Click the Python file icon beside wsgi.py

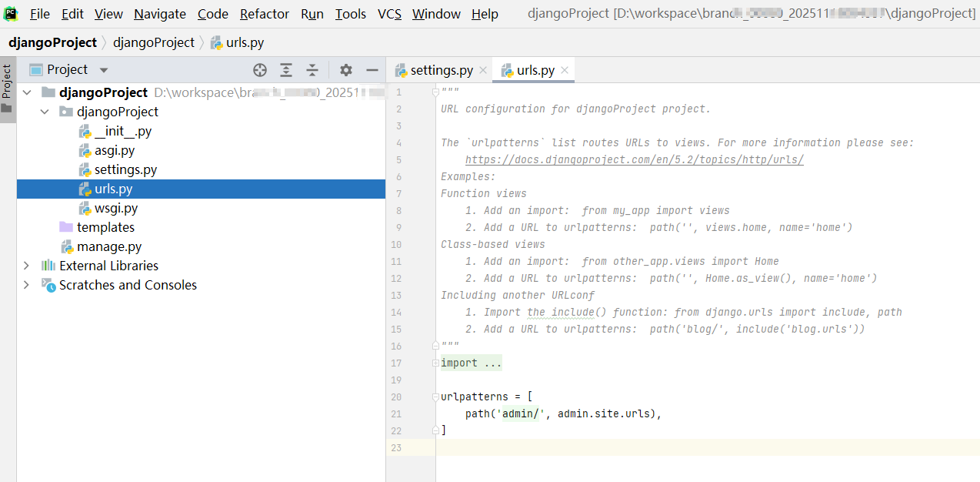(85, 208)
